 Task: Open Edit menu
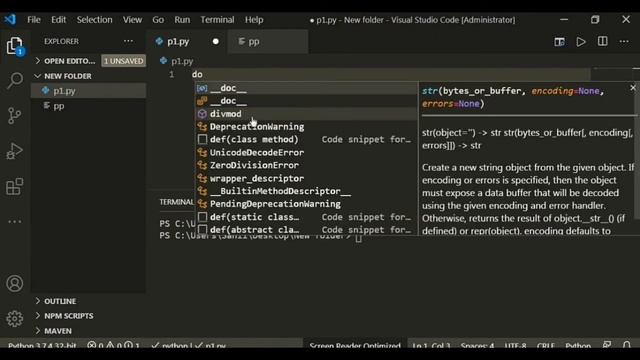tap(58, 20)
